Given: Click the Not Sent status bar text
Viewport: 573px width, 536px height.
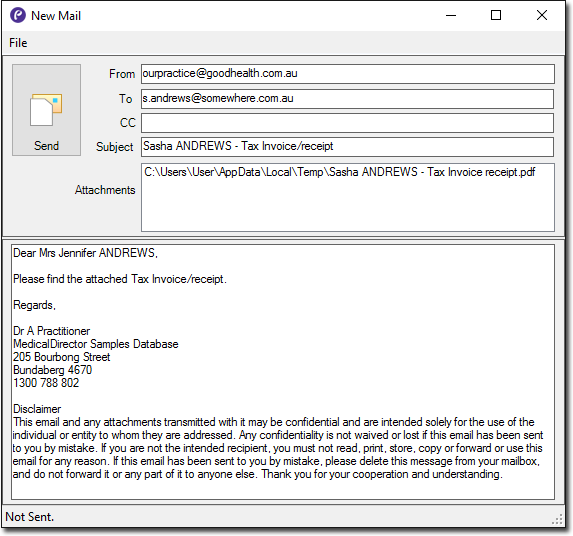Looking at the screenshot, I should [x=30, y=517].
